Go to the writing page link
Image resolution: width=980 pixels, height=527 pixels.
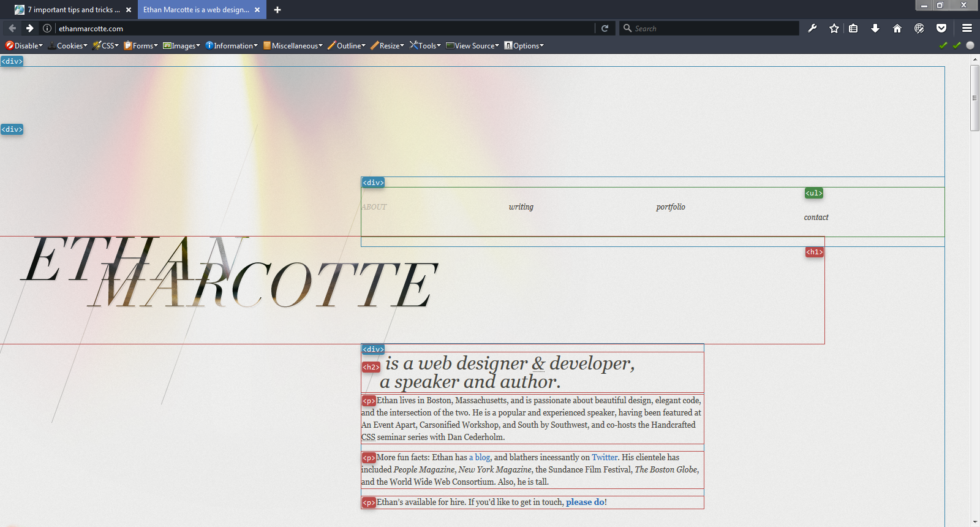521,207
